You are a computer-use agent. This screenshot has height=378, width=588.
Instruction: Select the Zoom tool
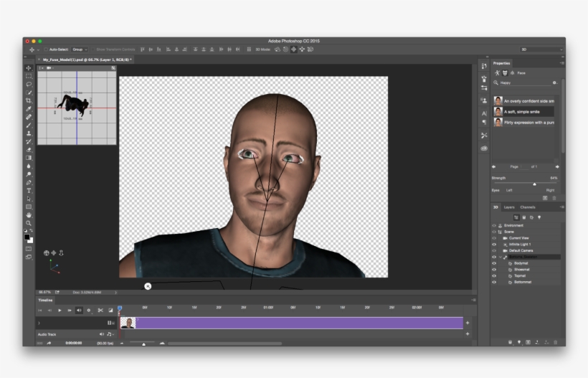tap(29, 223)
